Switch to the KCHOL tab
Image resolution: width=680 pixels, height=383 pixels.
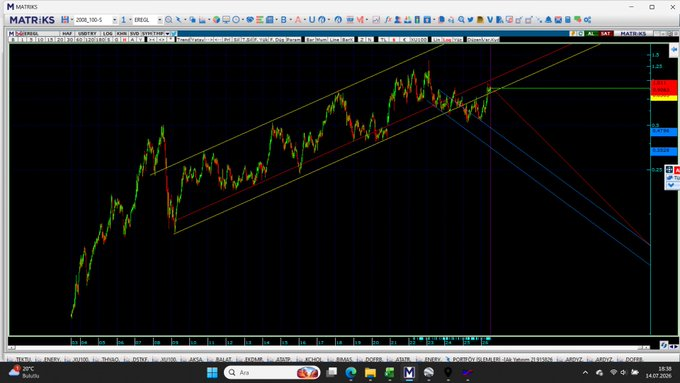point(313,359)
